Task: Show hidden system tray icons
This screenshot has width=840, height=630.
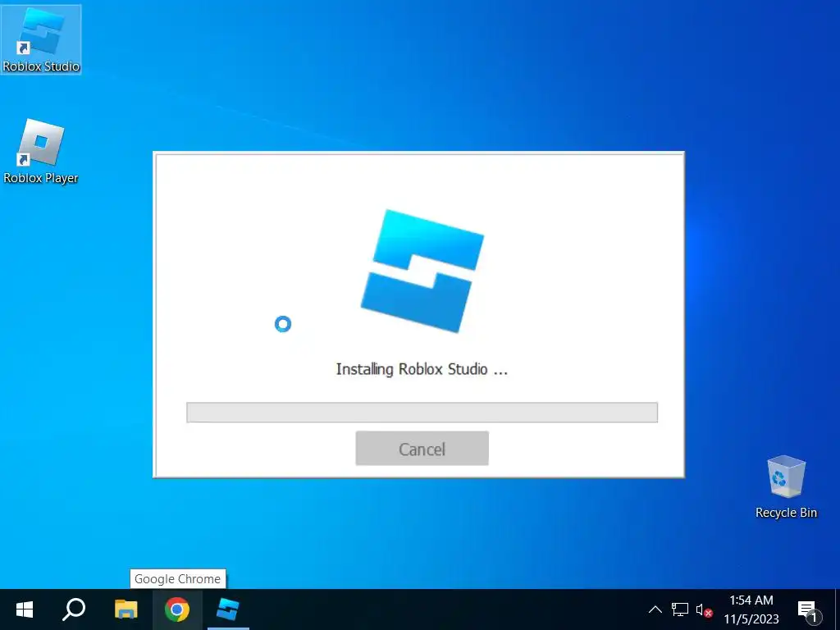Action: [x=655, y=609]
